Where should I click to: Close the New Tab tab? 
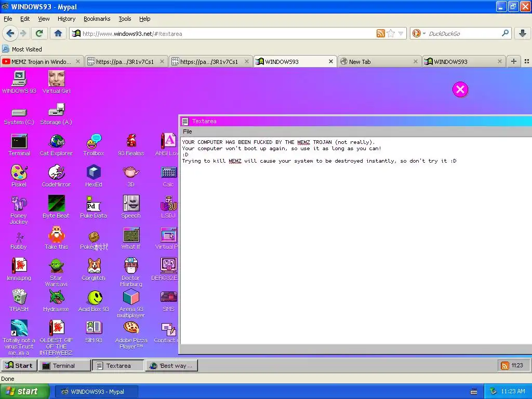415,61
